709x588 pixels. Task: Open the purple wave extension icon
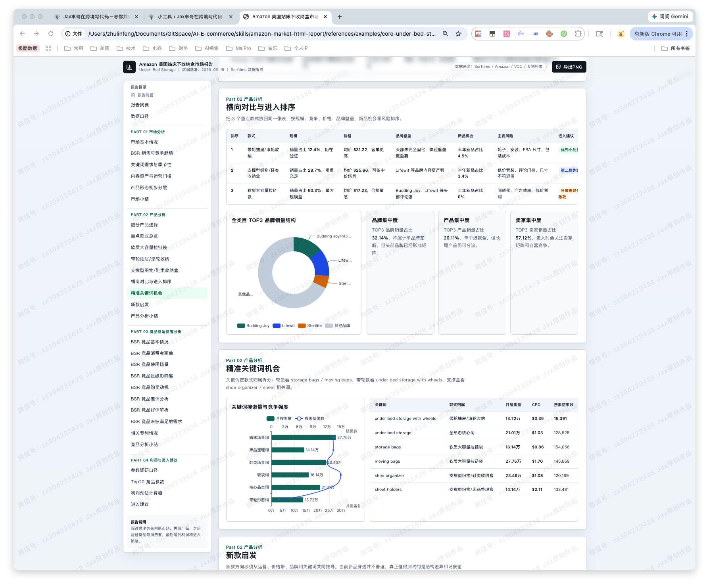pos(521,34)
